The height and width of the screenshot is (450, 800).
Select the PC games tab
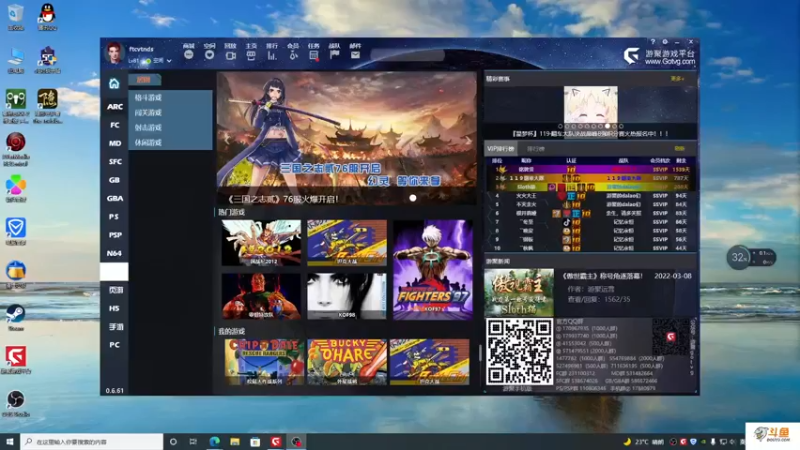point(114,345)
